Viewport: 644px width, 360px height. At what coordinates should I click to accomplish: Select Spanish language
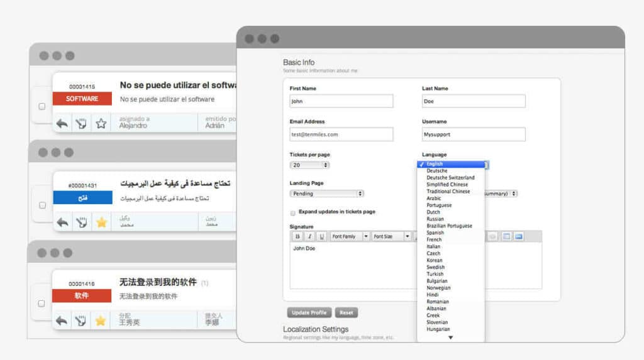pos(451,232)
